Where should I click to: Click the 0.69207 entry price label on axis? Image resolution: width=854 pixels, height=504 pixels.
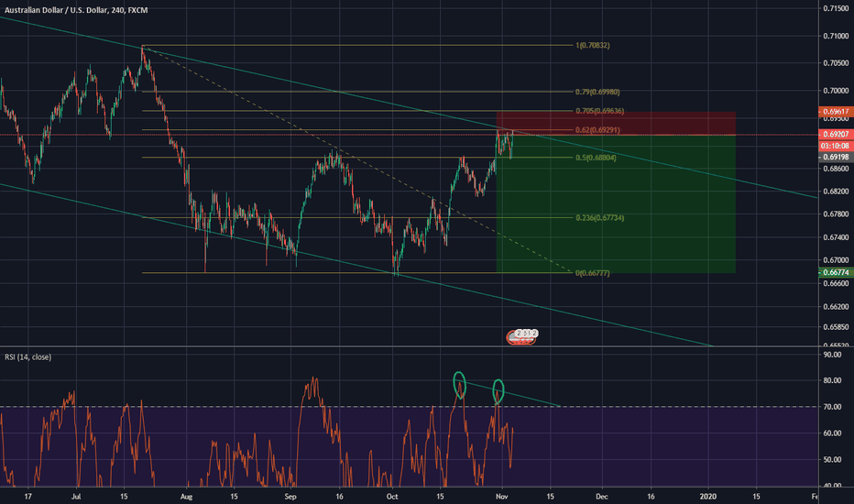coord(836,134)
